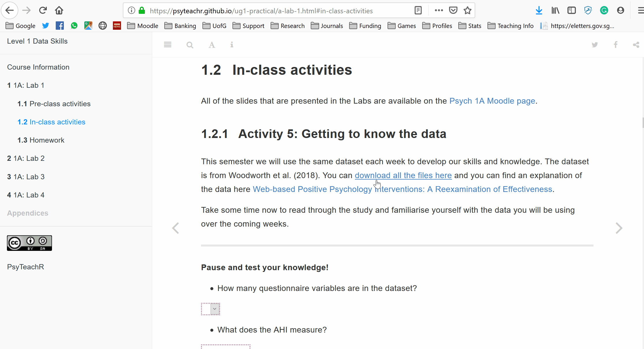Follow the Psych 1A Moodle page link
The width and height of the screenshot is (644, 349).
[492, 101]
